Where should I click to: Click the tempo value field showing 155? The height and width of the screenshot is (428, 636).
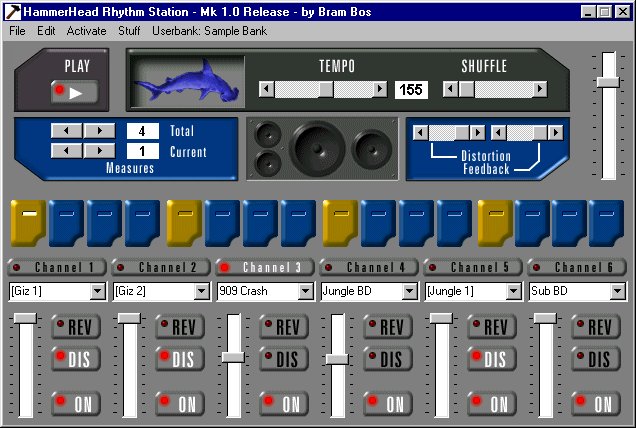pos(411,89)
